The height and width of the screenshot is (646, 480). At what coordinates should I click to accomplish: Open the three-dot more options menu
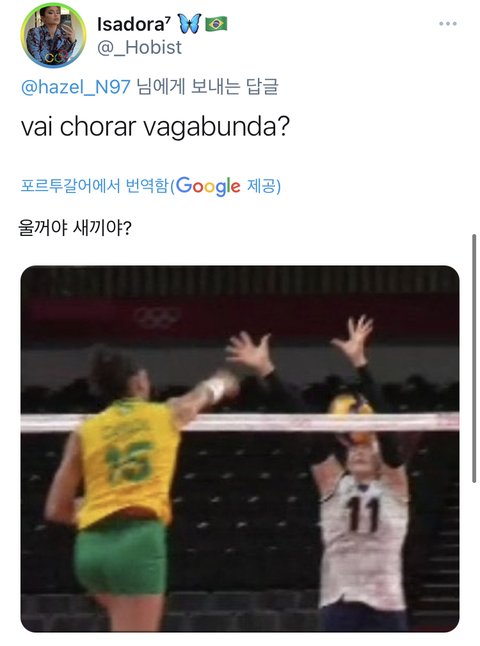pos(447,24)
